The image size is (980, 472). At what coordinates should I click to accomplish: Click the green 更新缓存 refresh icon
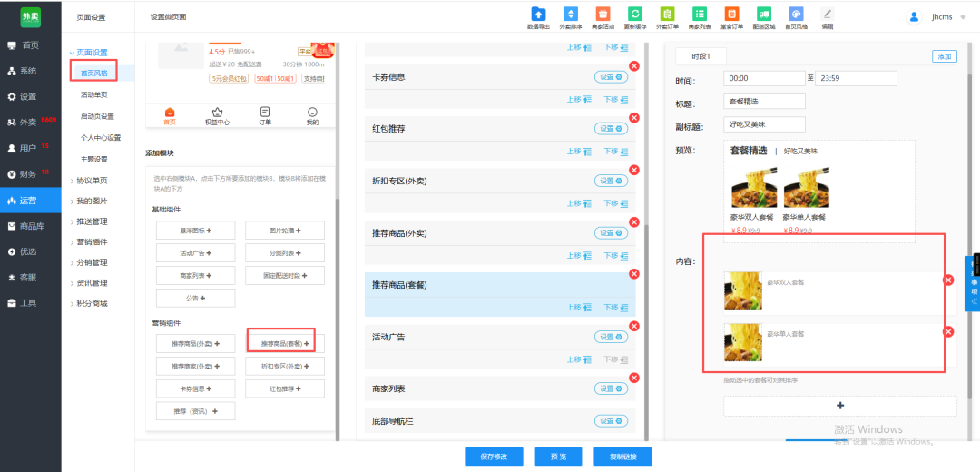tap(635, 15)
